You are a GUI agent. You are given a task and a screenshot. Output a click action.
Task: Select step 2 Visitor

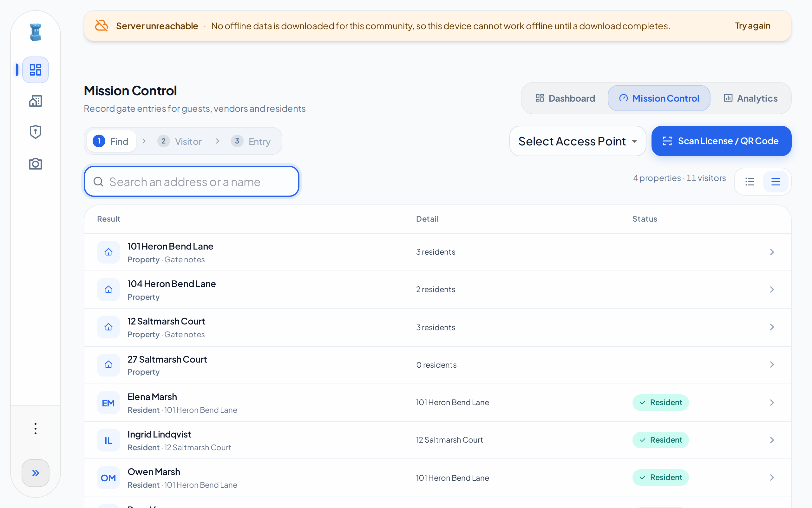(x=180, y=141)
